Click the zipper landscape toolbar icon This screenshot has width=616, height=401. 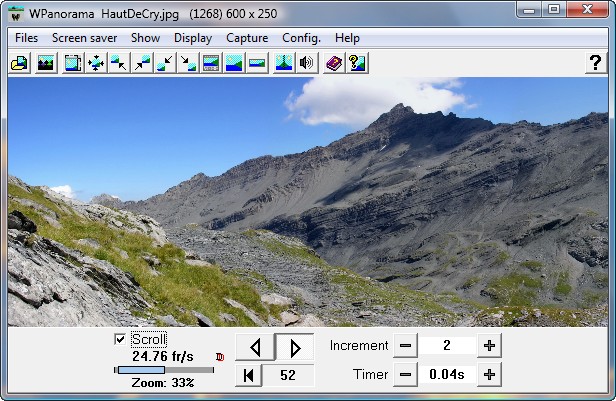tap(284, 63)
